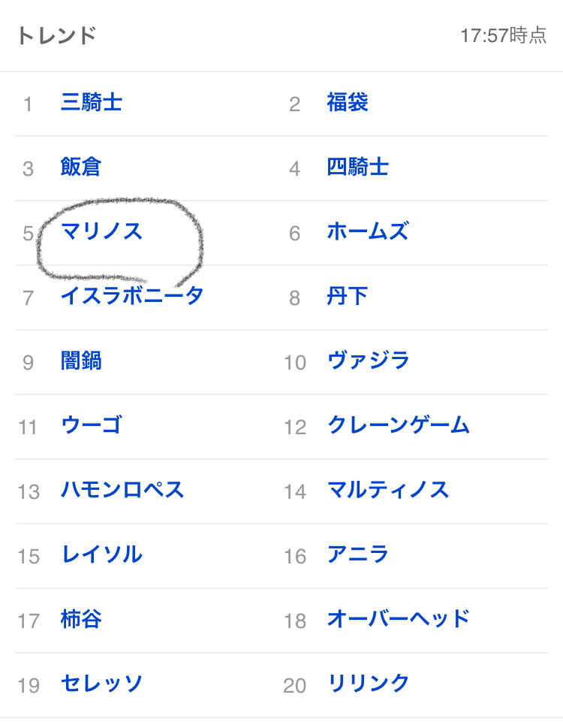Click the ヴァジラ trend link
The image size is (563, 728).
point(369,361)
